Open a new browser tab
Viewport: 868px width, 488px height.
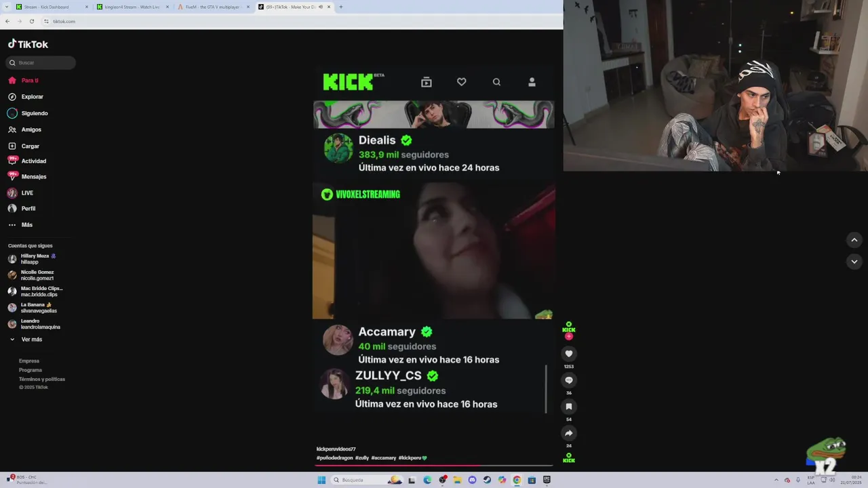click(x=340, y=7)
